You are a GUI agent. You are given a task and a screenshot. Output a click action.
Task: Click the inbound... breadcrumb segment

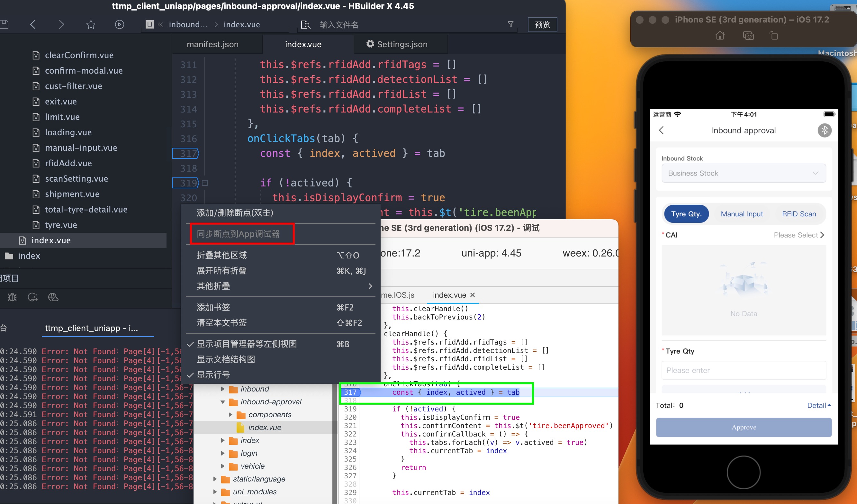click(188, 24)
